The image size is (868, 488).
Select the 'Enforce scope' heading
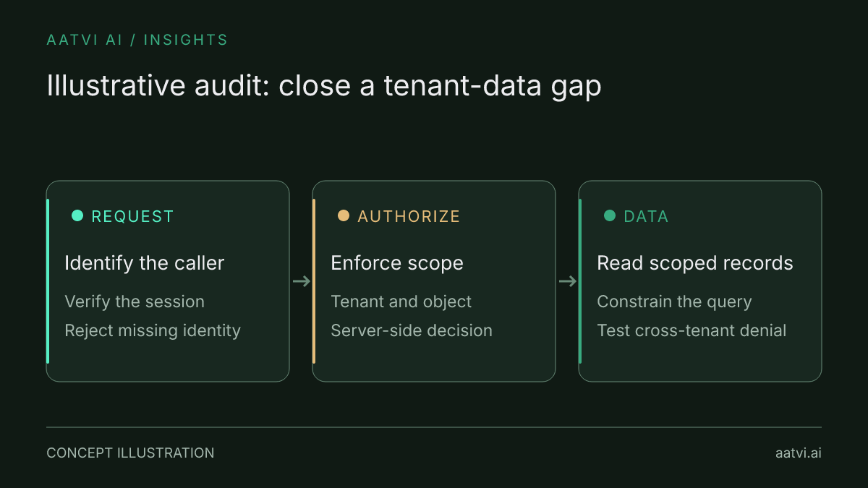point(397,263)
